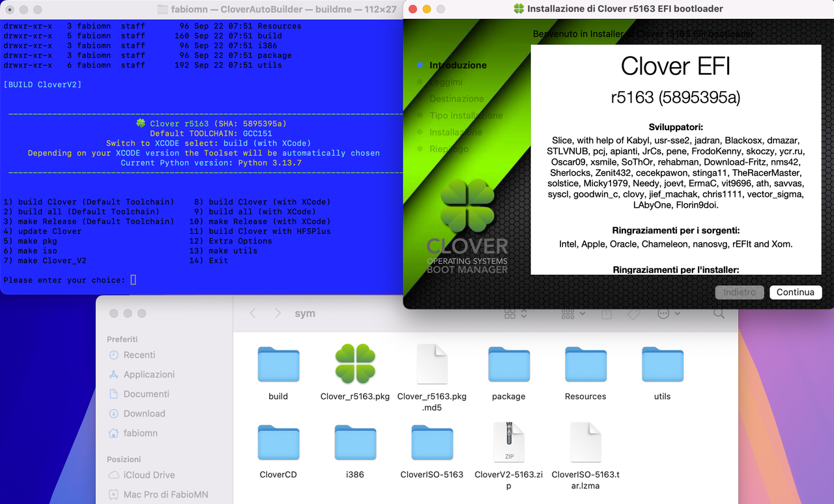Click the fabiomn home icon in sidebar
834x504 pixels.
pyautogui.click(x=114, y=433)
